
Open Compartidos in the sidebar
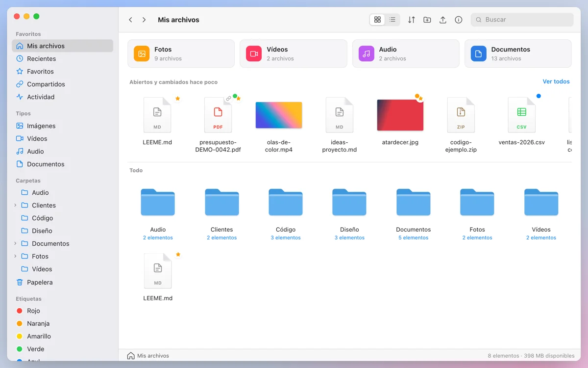[63, 84]
